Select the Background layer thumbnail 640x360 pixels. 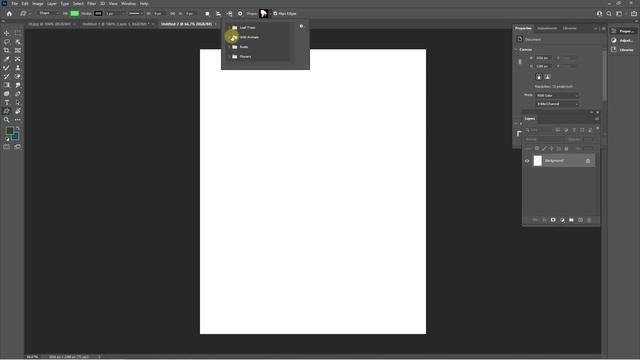pos(538,161)
